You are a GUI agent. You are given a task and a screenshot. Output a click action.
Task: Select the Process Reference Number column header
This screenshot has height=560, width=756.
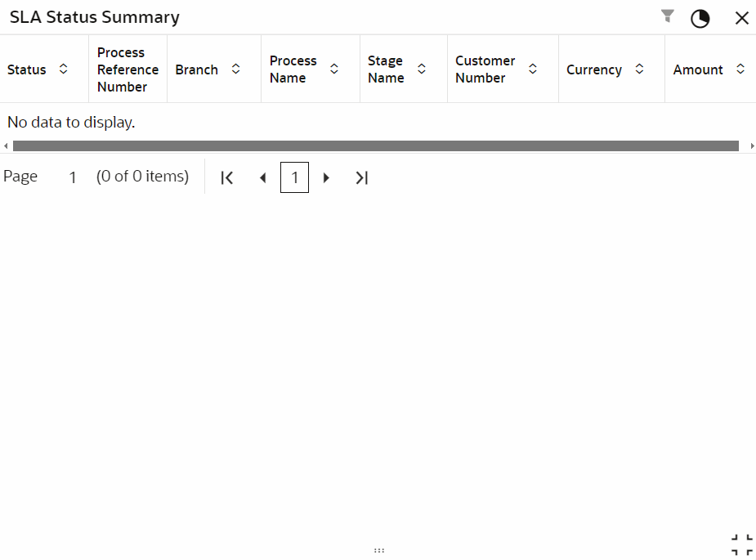pyautogui.click(x=127, y=69)
